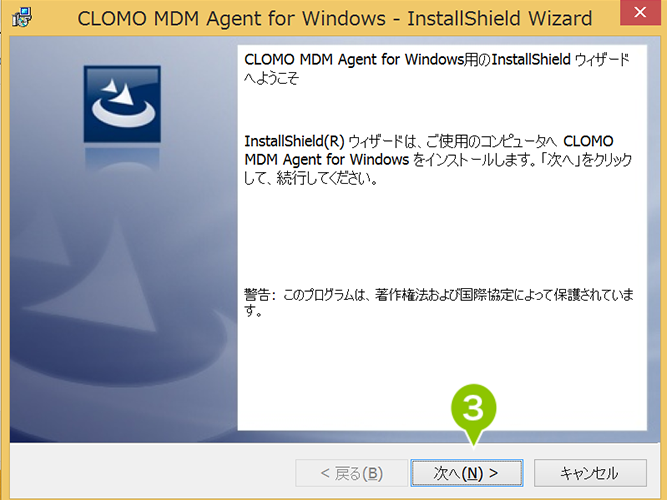Click the grayed-out < 戻る(B) button
Viewport: 667px width, 500px height.
point(351,473)
